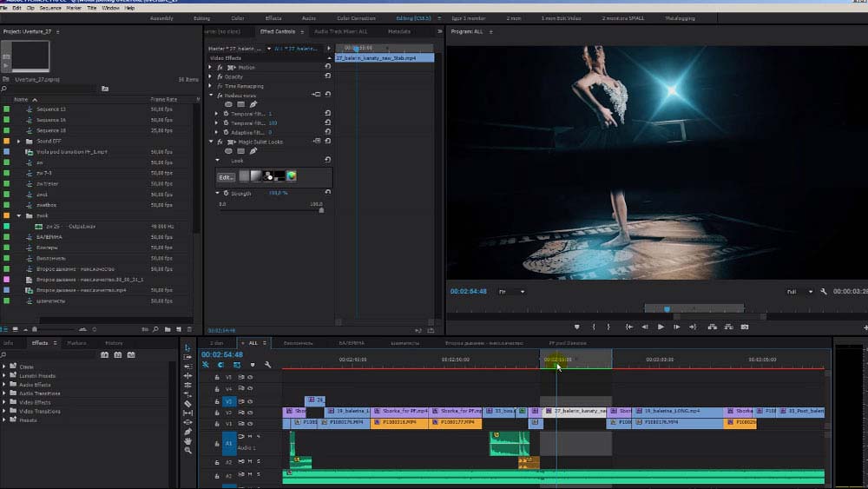Expand the Video Effects folder

(x=4, y=403)
